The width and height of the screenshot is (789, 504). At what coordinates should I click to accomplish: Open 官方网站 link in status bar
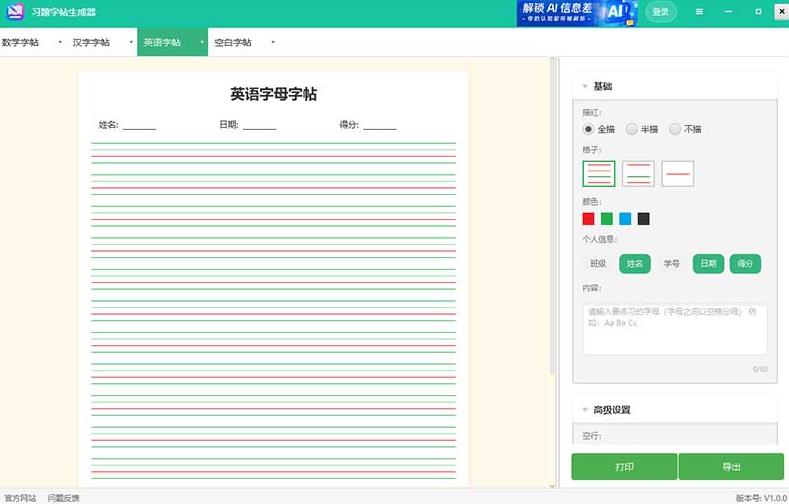tap(20, 498)
